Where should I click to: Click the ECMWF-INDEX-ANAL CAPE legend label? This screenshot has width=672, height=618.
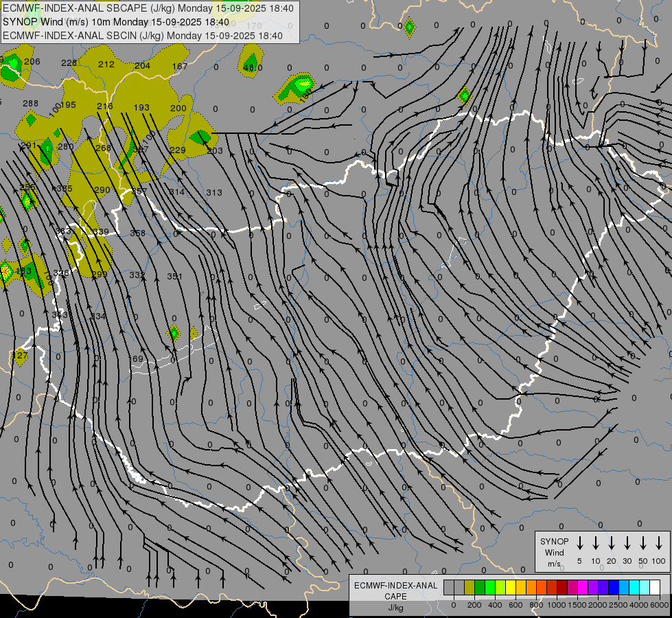coord(395,596)
